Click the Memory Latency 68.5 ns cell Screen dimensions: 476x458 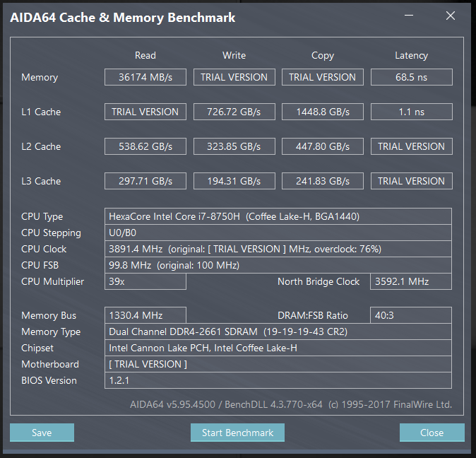[x=411, y=77]
